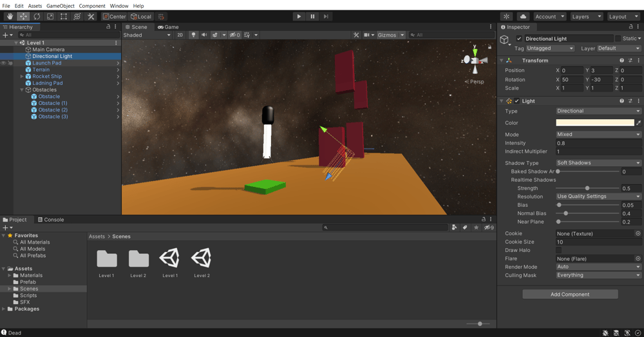Expand the Packages folder

click(4, 309)
